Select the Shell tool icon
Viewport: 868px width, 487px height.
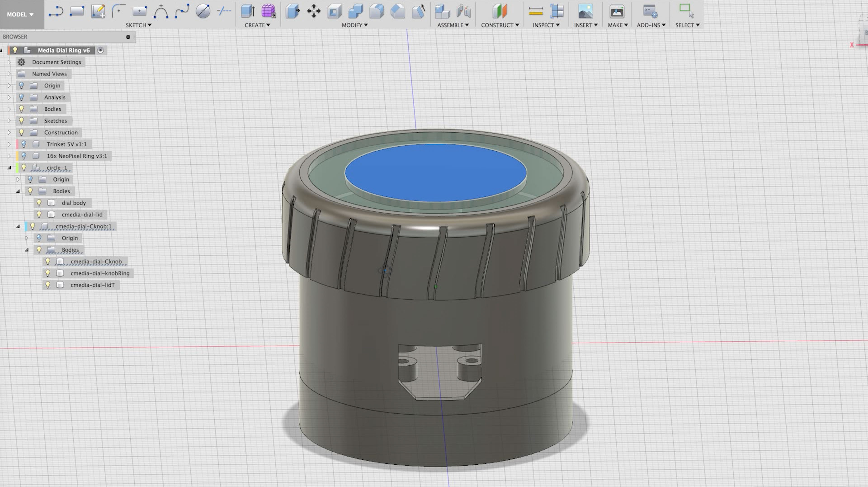335,11
